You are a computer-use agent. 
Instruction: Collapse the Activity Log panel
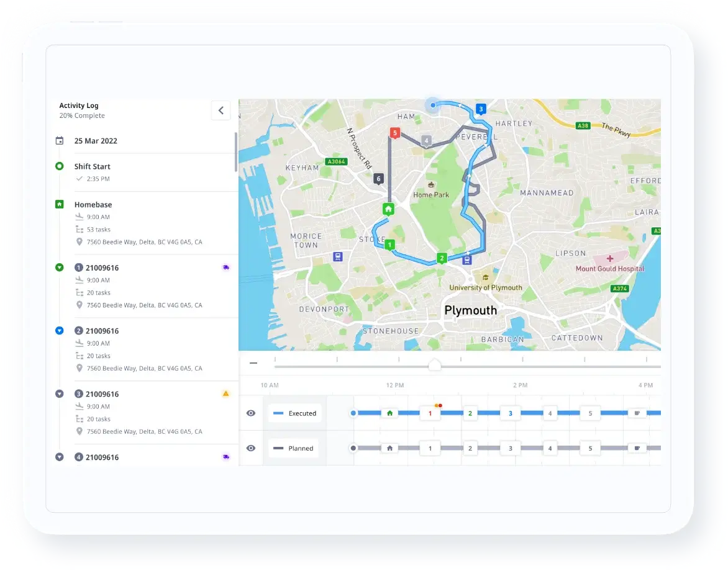coord(221,110)
